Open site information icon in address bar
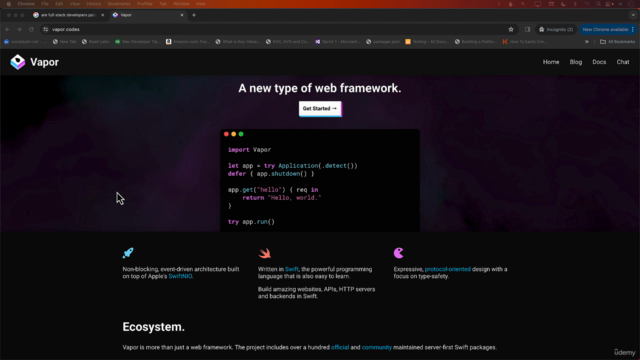 point(45,29)
